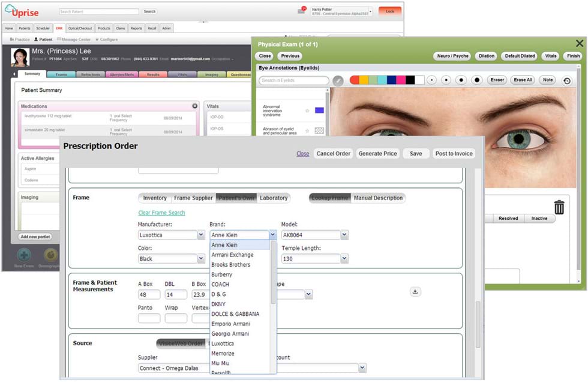Click the blue swatch for Abnormal innervation syndrome
Screen dimensions: 588x382
(319, 111)
